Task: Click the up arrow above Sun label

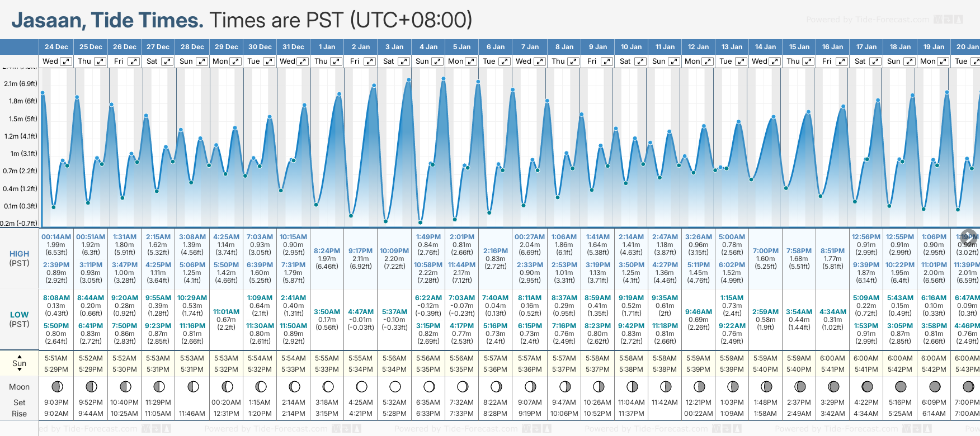Action: tap(20, 356)
